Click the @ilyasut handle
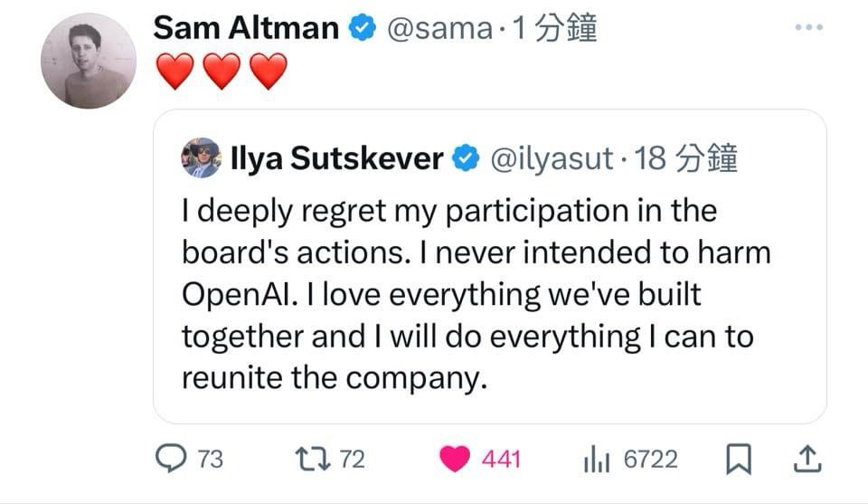Image resolution: width=868 pixels, height=504 pixels. click(551, 159)
